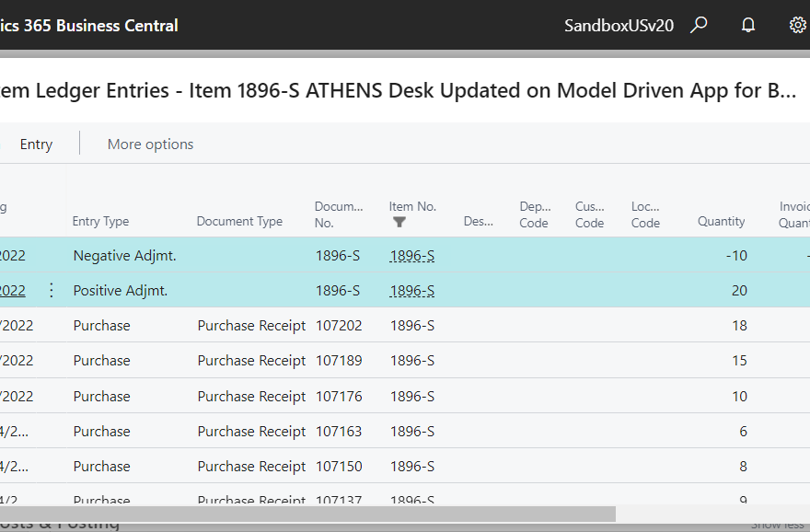810x532 pixels.
Task: Sort by Document Type column header
Action: point(239,221)
